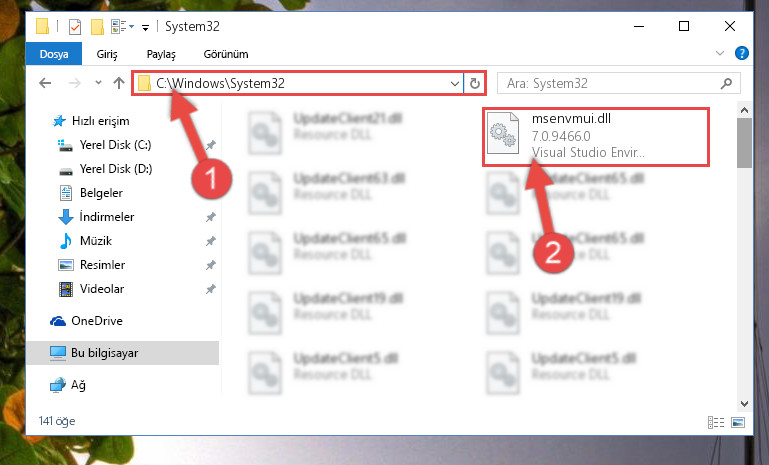
Task: Toggle the pin next to İndirmeler
Action: tap(210, 217)
